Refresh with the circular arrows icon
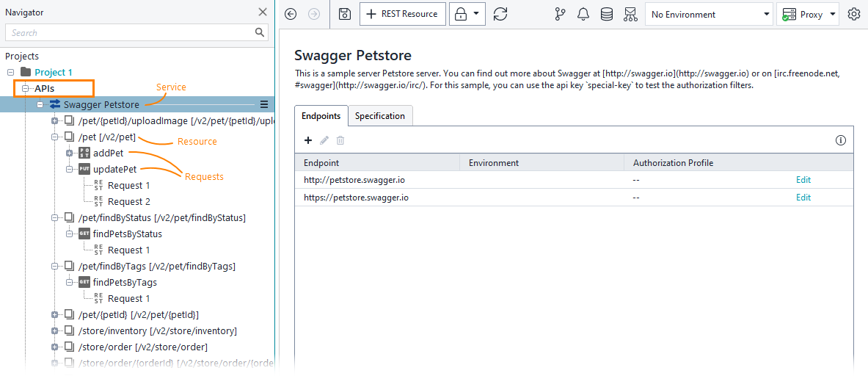 pos(500,15)
